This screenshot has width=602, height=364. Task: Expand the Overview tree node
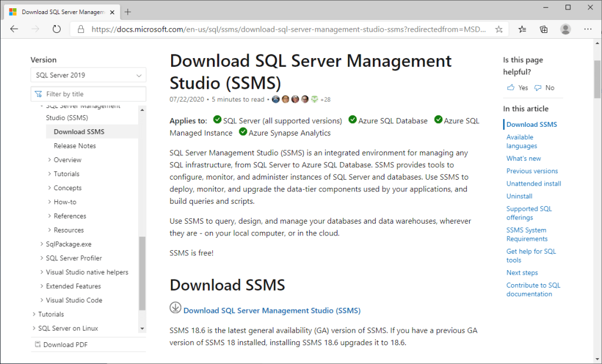click(49, 160)
